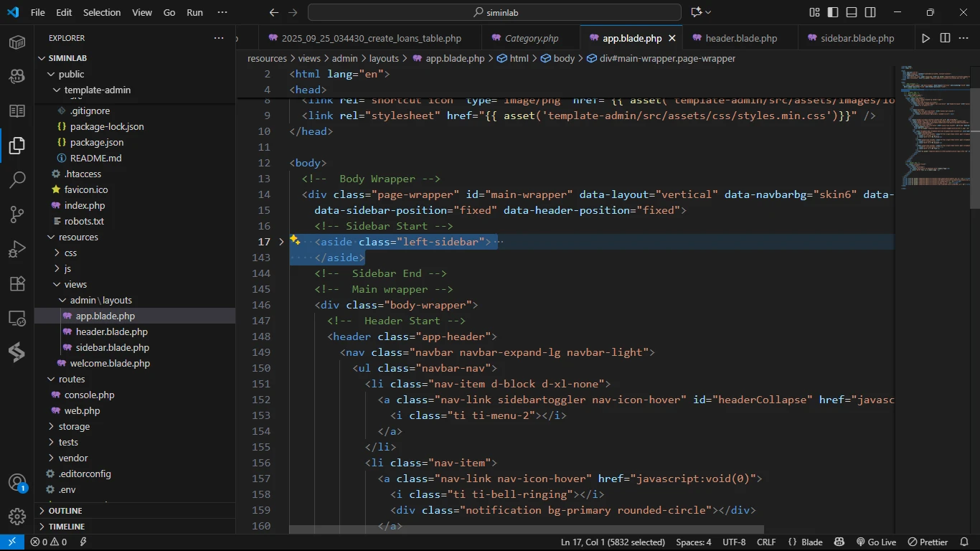Open the Run and Debug view

(17, 249)
